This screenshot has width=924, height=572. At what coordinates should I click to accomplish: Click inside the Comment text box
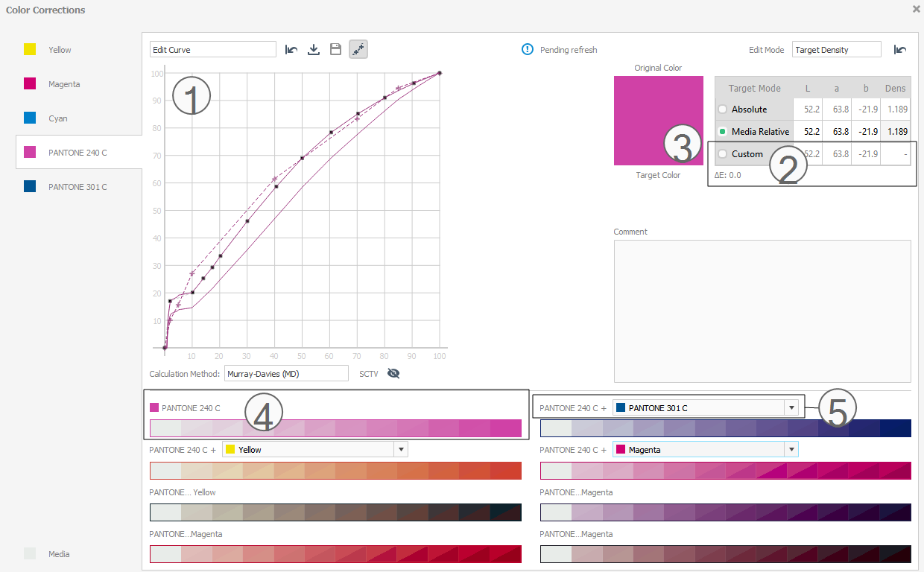(762, 311)
